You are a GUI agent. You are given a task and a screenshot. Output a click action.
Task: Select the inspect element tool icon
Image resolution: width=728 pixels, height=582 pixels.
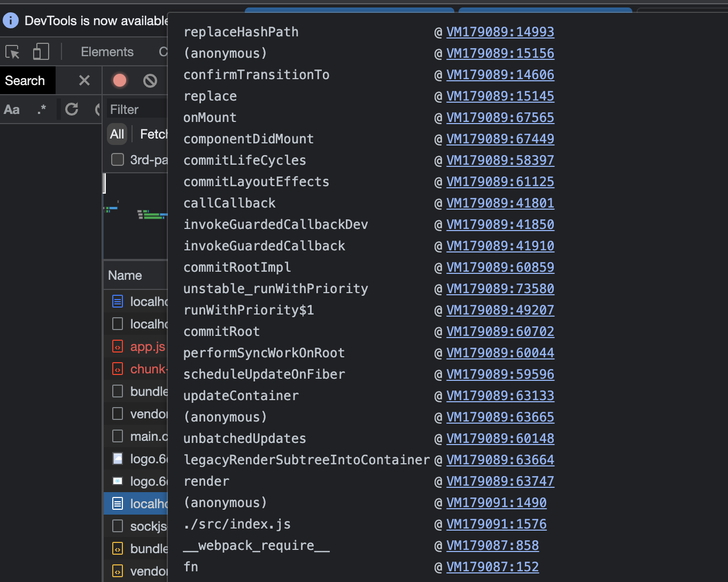pyautogui.click(x=12, y=51)
